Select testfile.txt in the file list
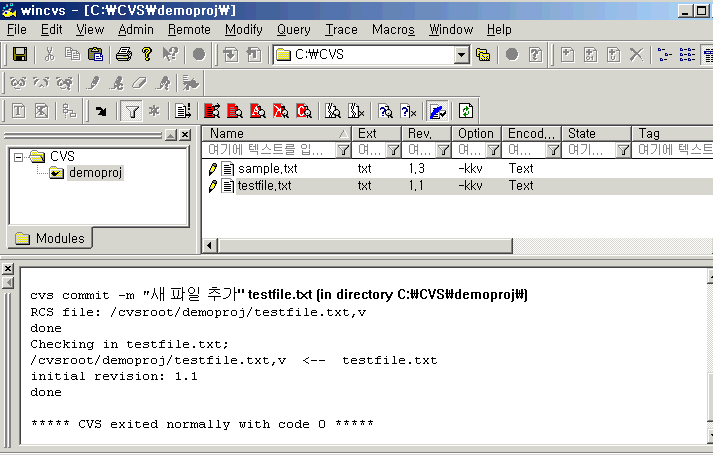This screenshot has width=713, height=455. click(x=264, y=185)
